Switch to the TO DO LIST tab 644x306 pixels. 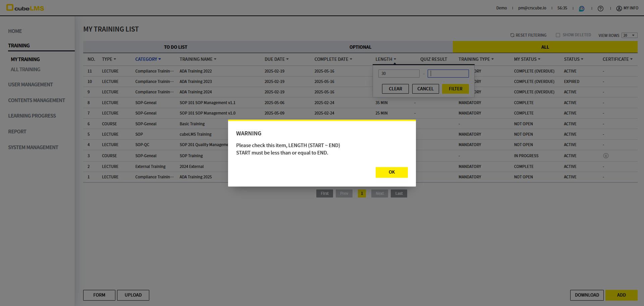point(175,47)
